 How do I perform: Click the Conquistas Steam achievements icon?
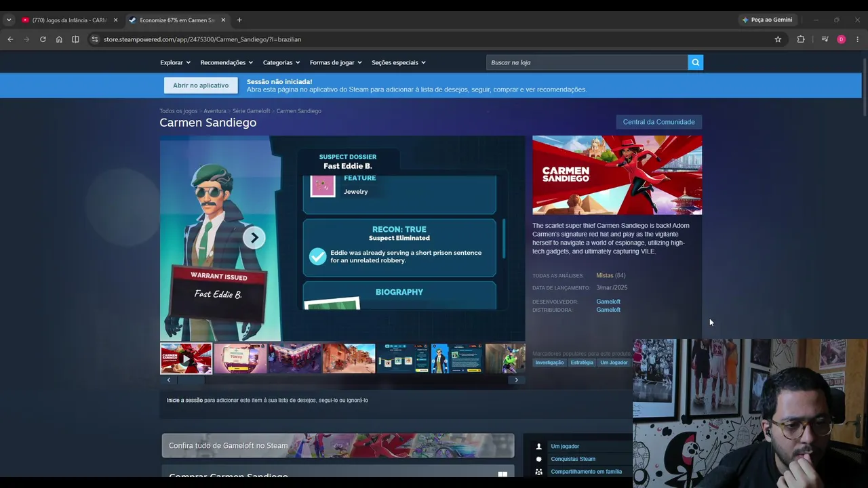coord(539,459)
